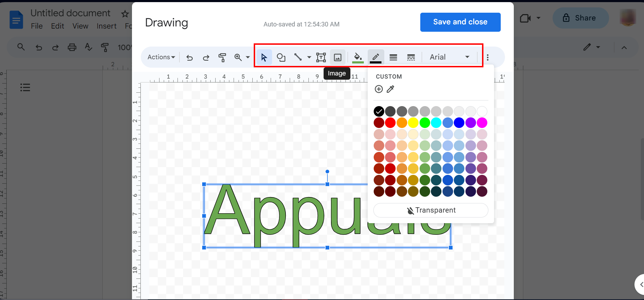Image resolution: width=644 pixels, height=300 pixels.
Task: Choose the magenta color swatch
Action: click(x=482, y=123)
